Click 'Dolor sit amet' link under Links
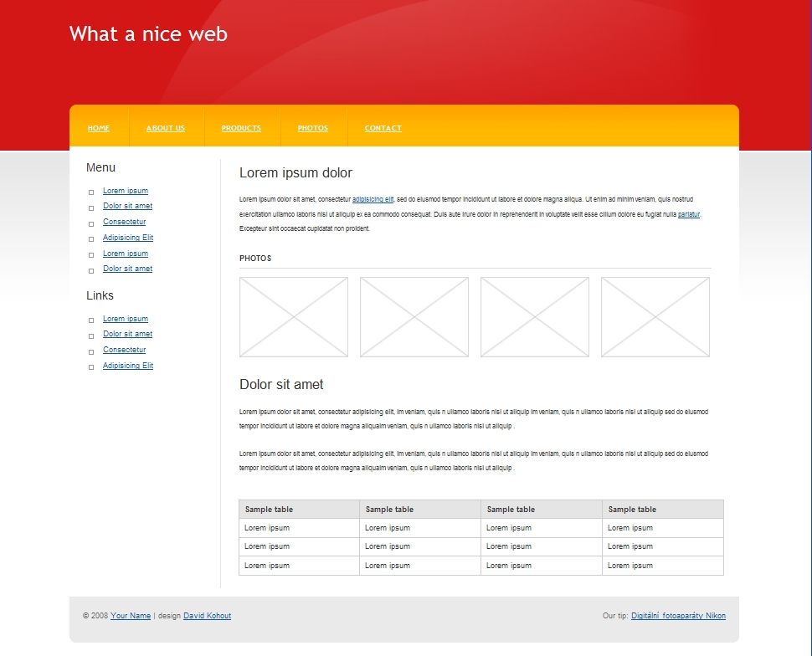The width and height of the screenshot is (812, 656). coord(127,334)
